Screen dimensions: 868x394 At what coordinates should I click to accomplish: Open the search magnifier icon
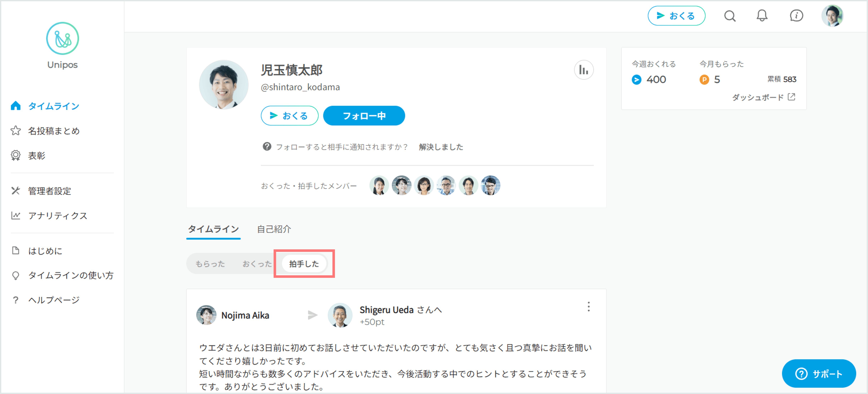[730, 16]
